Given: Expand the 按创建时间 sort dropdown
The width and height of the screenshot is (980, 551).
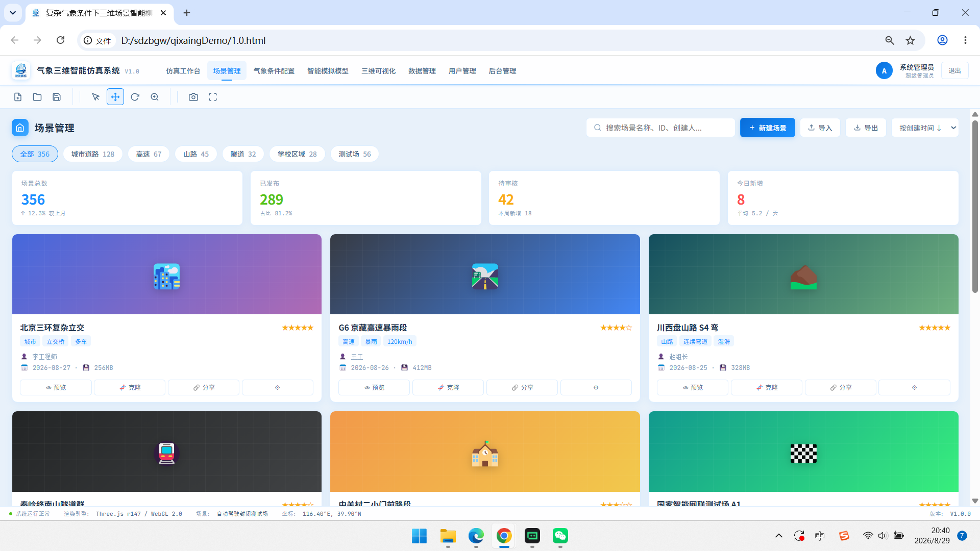Looking at the screenshot, I should click(x=925, y=128).
